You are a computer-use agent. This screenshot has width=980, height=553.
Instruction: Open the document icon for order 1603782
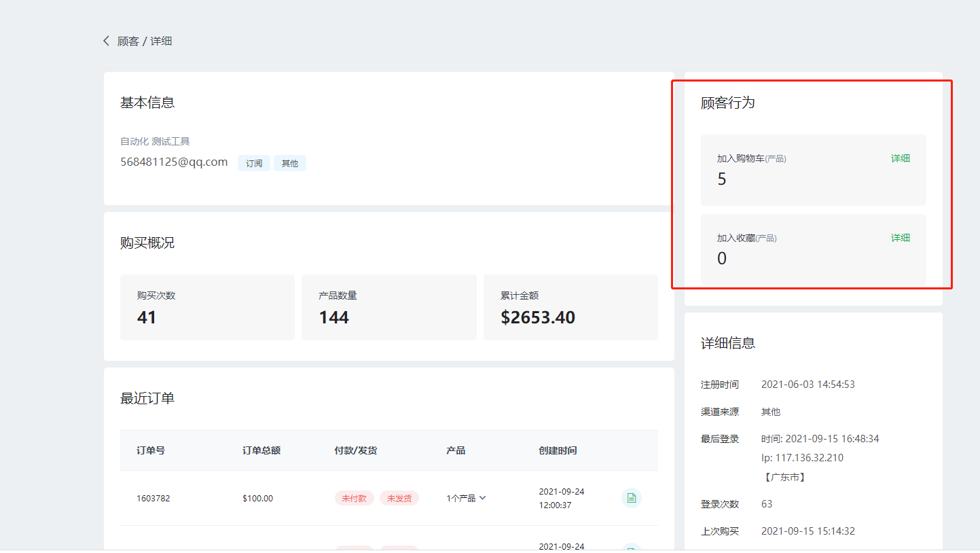pos(631,498)
